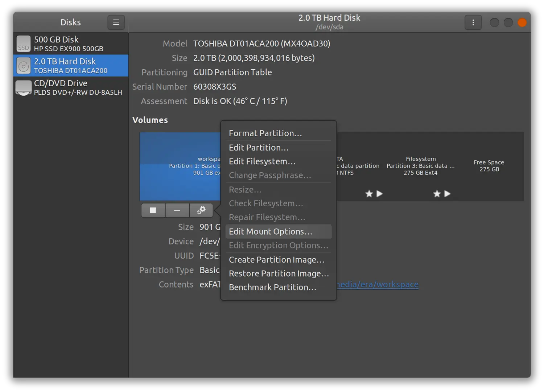Viewport: 544px width, 392px height.
Task: Open Edit Filesystem option
Action: tap(262, 161)
